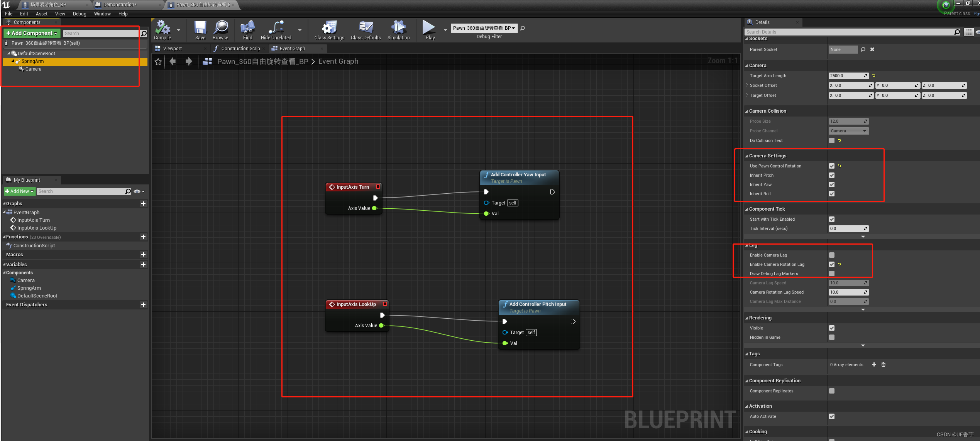980x441 pixels.
Task: Toggle Use Pawn Control Rotation checkbox
Action: click(x=832, y=166)
